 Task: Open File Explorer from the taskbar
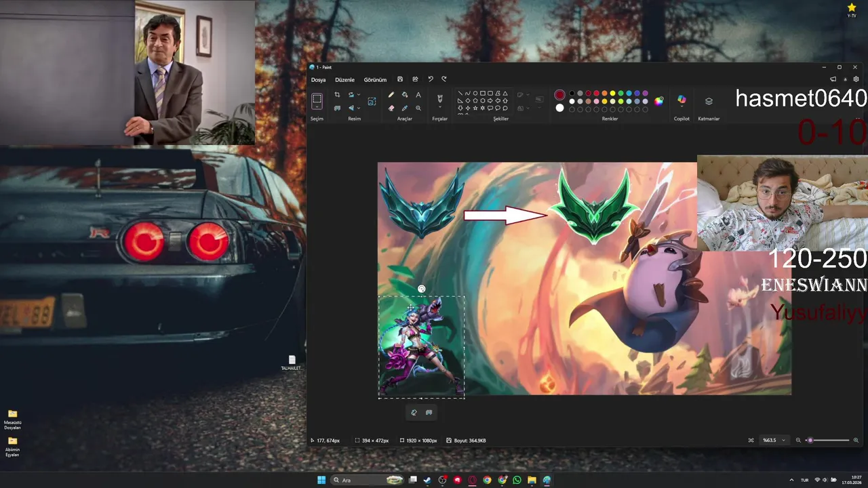click(532, 480)
